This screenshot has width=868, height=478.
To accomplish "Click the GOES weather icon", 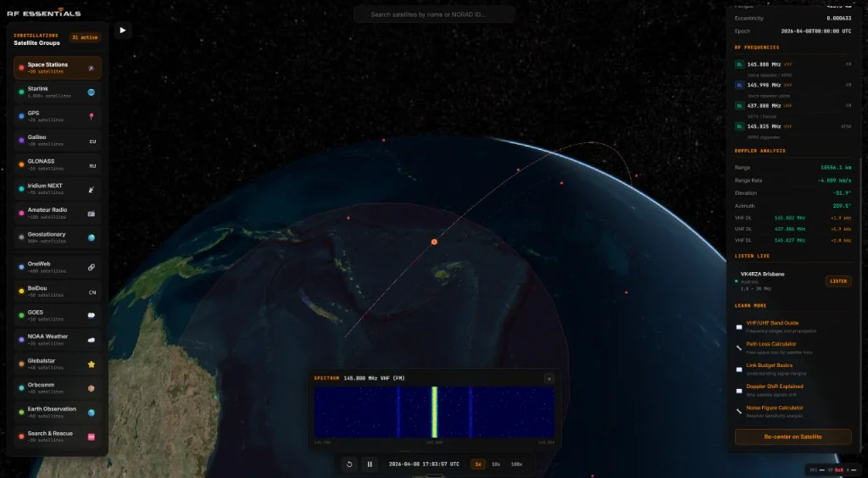I will click(x=92, y=316).
